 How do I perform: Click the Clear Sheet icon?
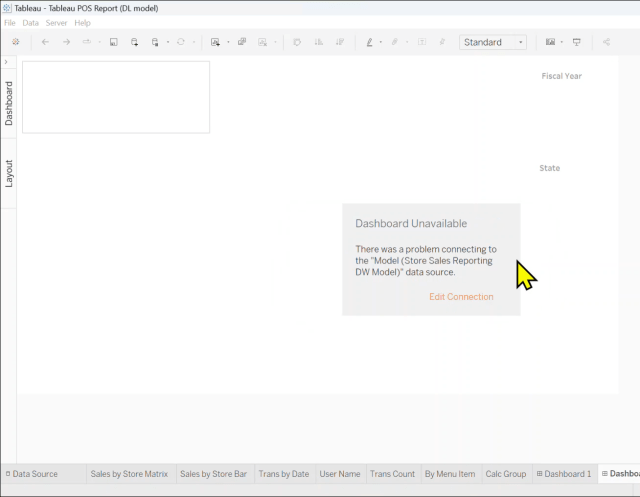pyautogui.click(x=262, y=42)
